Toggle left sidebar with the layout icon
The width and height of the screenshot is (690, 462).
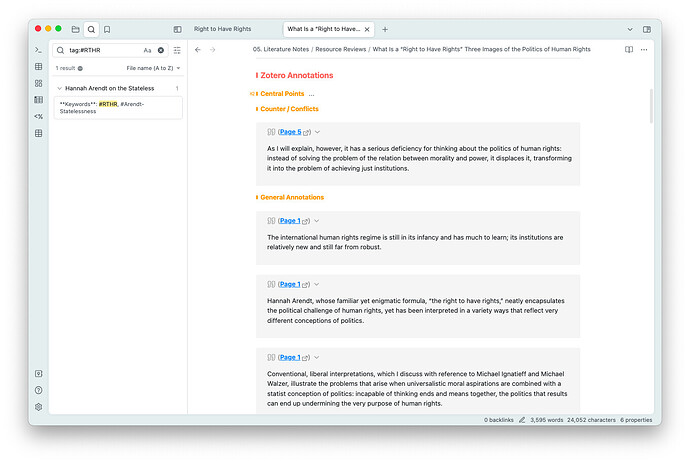click(177, 29)
